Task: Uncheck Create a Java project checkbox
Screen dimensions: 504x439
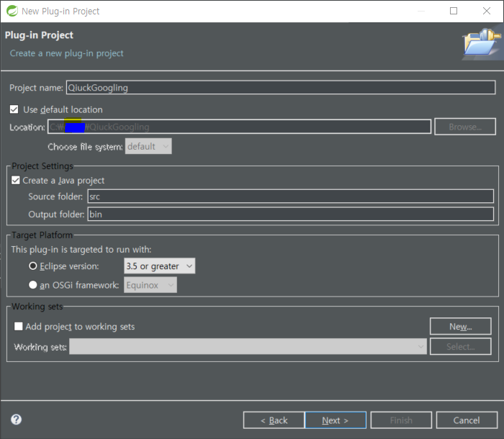Action: tap(15, 181)
